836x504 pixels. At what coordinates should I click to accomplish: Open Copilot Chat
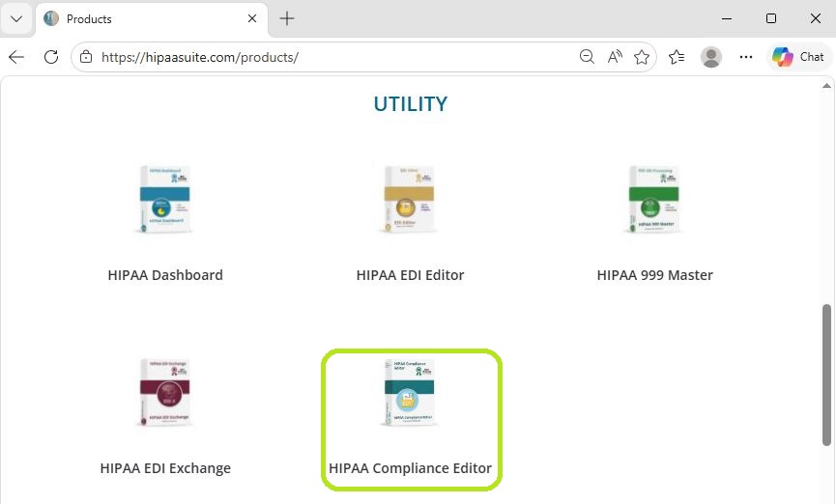[798, 56]
